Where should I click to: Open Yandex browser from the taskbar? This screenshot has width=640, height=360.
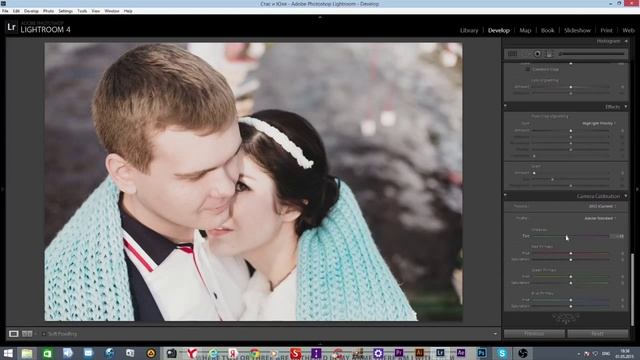tap(192, 353)
